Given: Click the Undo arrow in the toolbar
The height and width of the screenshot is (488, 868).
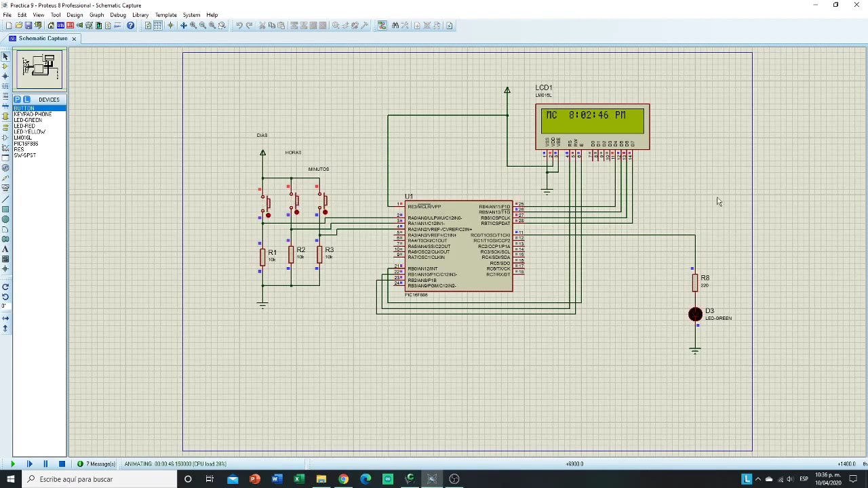Looking at the screenshot, I should point(239,26).
